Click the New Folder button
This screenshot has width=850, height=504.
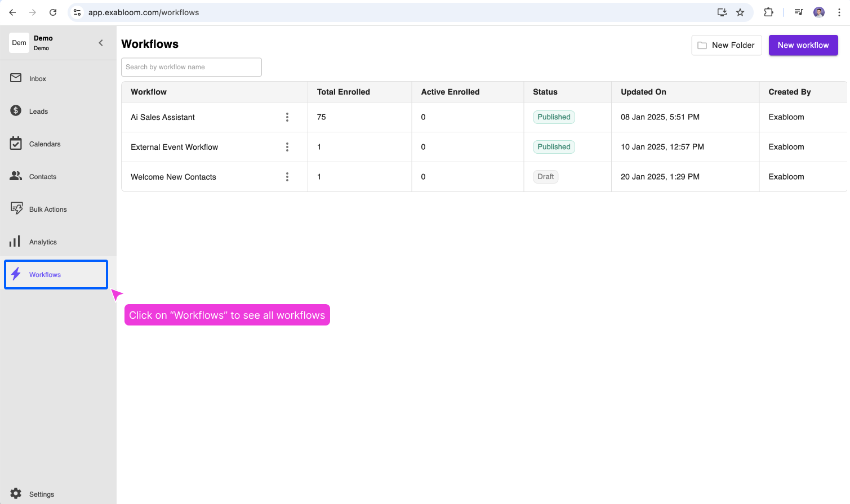726,45
